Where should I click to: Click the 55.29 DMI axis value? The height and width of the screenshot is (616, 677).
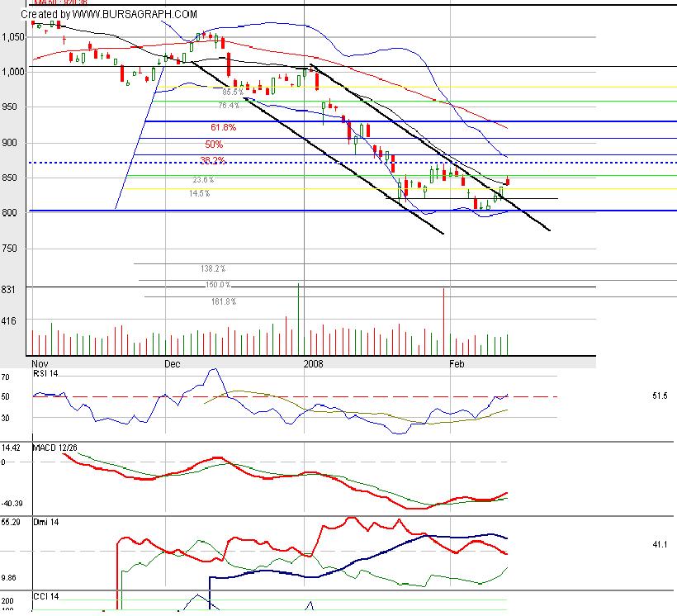[x=11, y=522]
